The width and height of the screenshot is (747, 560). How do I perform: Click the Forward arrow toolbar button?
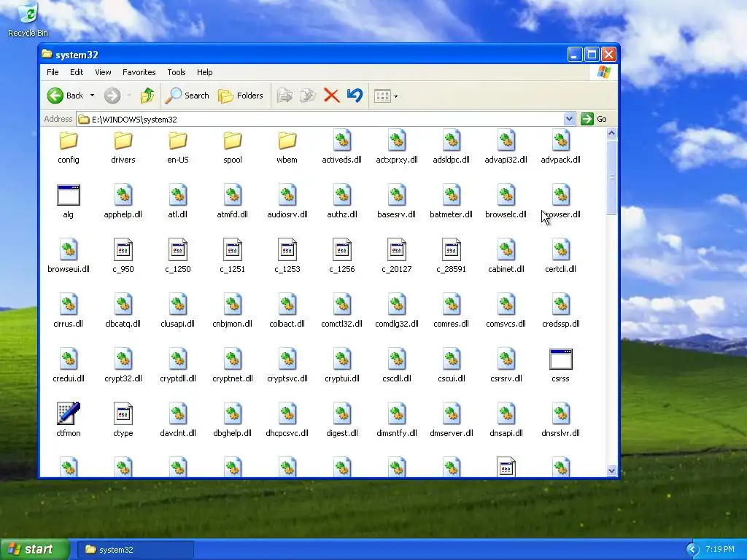(112, 96)
